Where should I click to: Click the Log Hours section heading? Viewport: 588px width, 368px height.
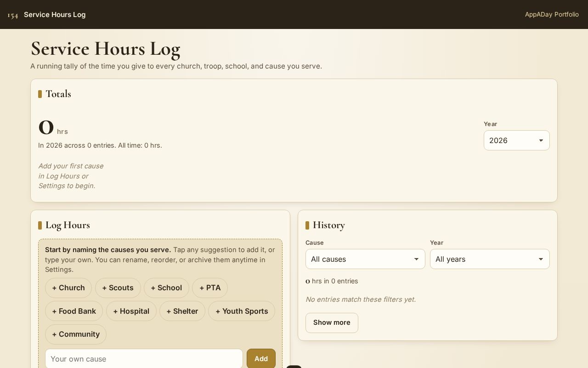pos(68,225)
